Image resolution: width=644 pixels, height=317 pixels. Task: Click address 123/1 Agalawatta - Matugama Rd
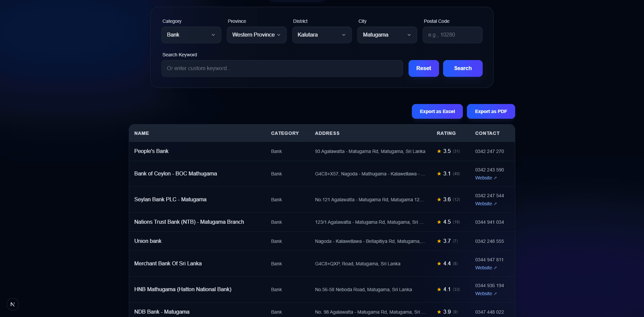pos(369,222)
